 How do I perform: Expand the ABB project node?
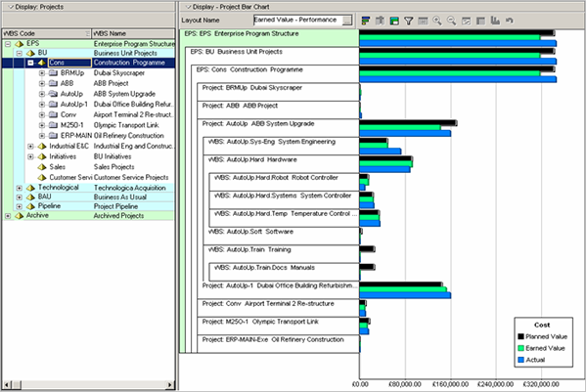point(42,84)
